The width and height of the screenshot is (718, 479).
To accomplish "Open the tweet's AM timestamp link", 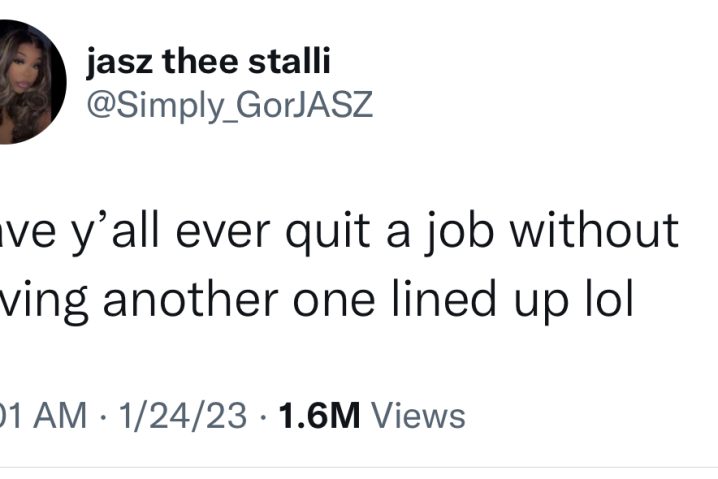I will point(43,416).
